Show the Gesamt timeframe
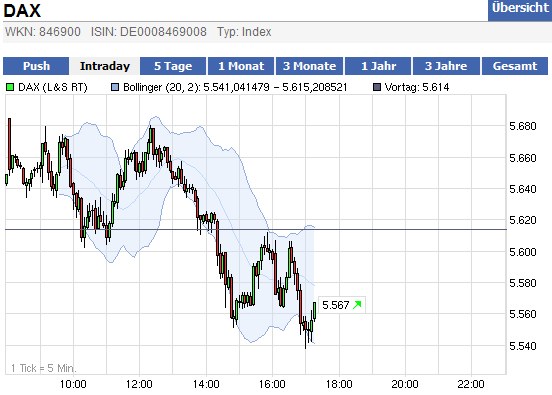The width and height of the screenshot is (552, 395). 515,66
